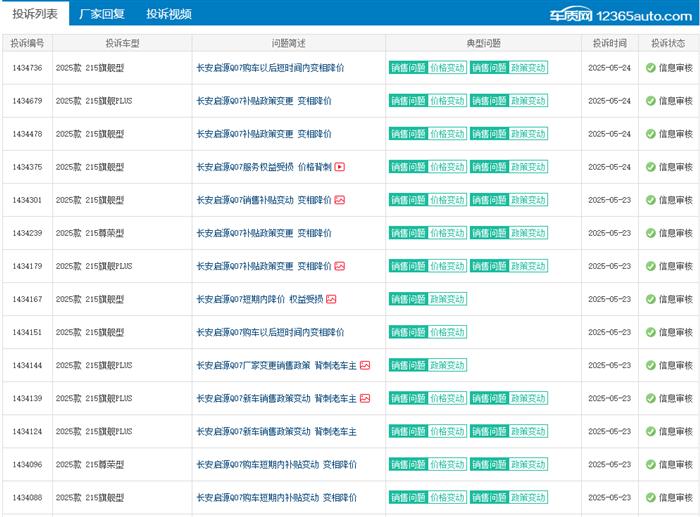The height and width of the screenshot is (517, 700).
Task: Click the green check icon in row 1434144
Action: tap(651, 365)
